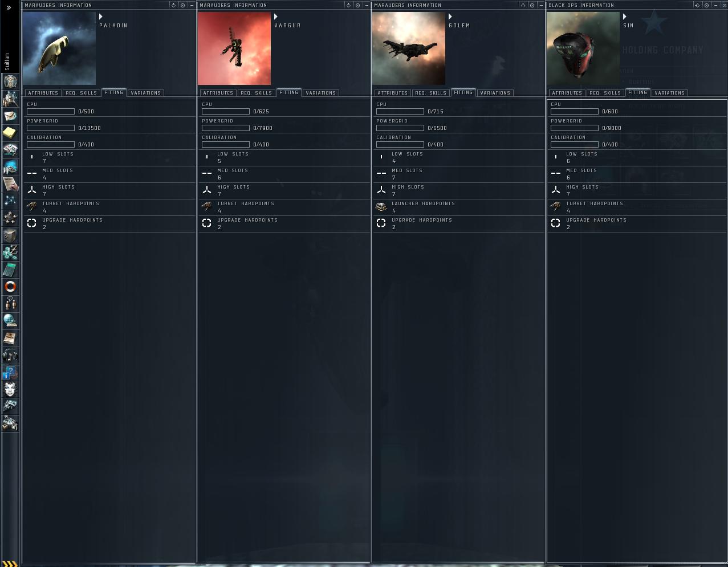Open the Journal book icon
728x567 pixels.
[10, 338]
